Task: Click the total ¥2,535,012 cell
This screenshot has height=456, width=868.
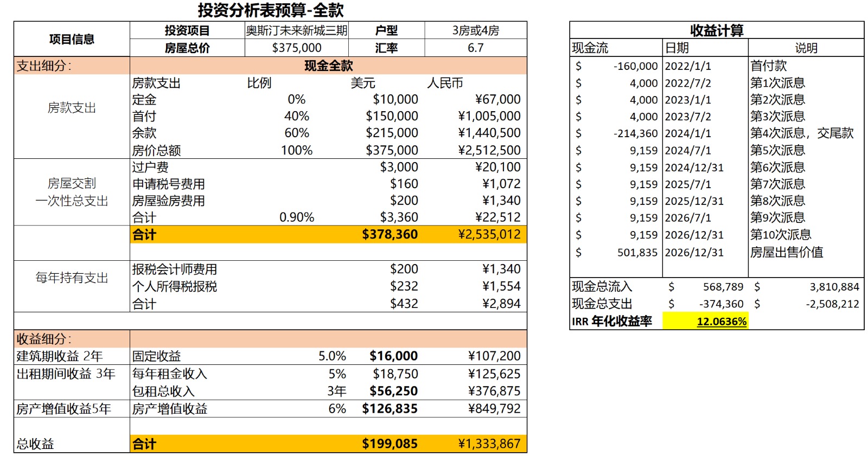Action: 489,234
